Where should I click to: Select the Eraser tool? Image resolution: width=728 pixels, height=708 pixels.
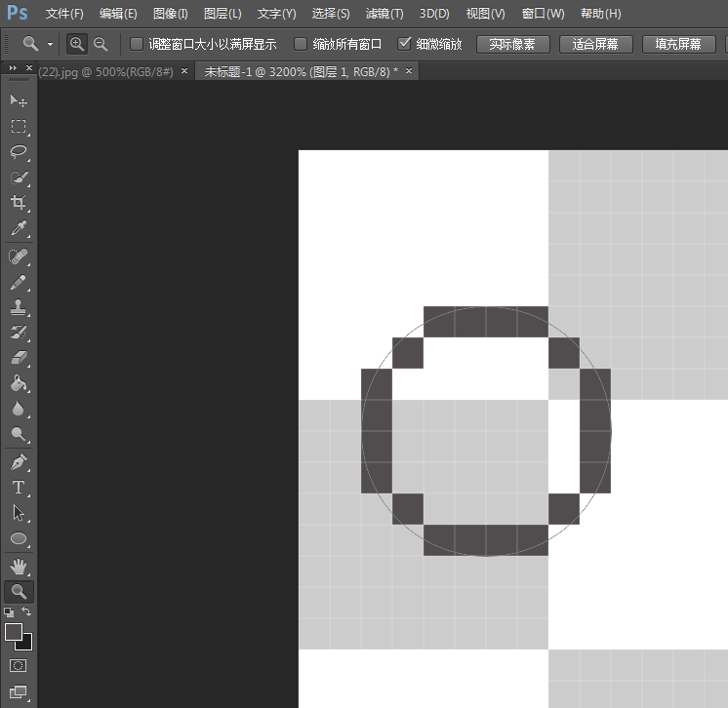tap(19, 358)
